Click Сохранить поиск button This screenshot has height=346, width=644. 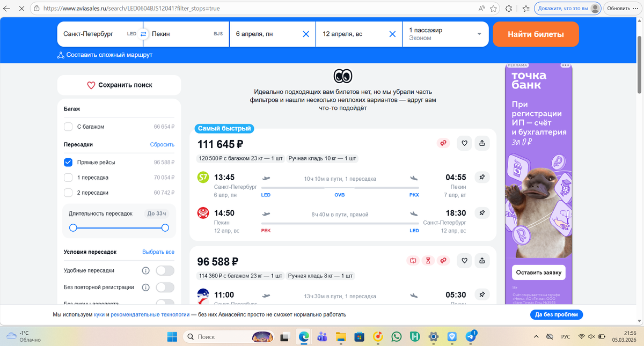(x=119, y=85)
